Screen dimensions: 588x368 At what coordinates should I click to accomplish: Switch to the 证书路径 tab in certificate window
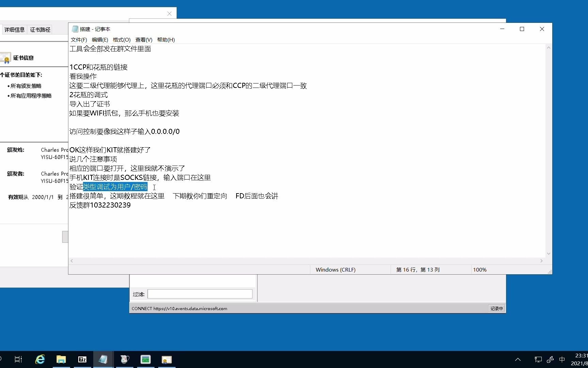[x=40, y=30]
